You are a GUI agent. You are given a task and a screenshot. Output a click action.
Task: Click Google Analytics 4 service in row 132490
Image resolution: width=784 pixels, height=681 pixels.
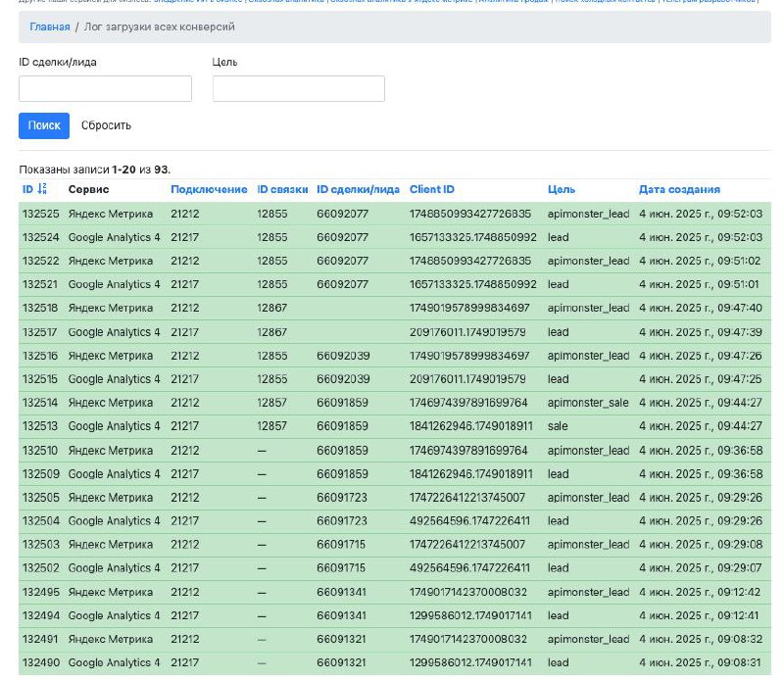coord(114,662)
